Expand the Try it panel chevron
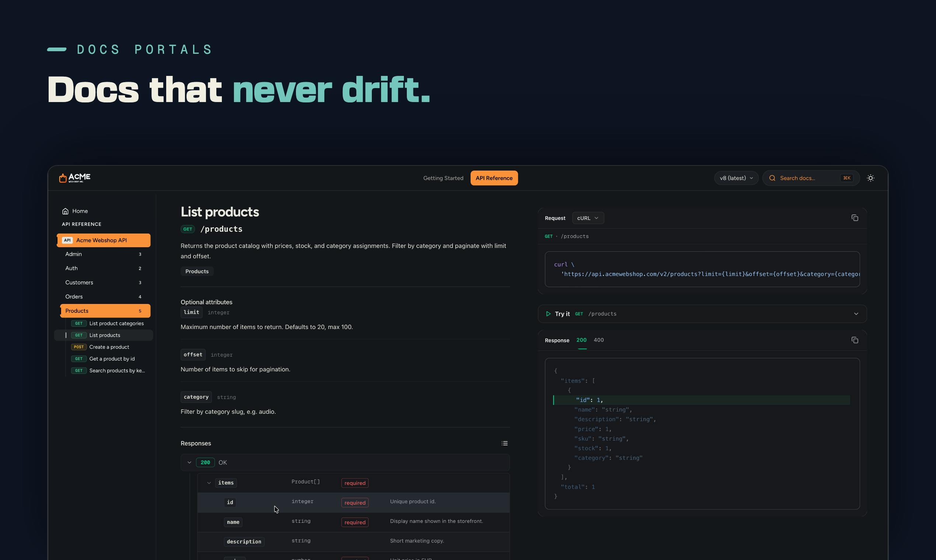The width and height of the screenshot is (936, 560). click(x=856, y=314)
